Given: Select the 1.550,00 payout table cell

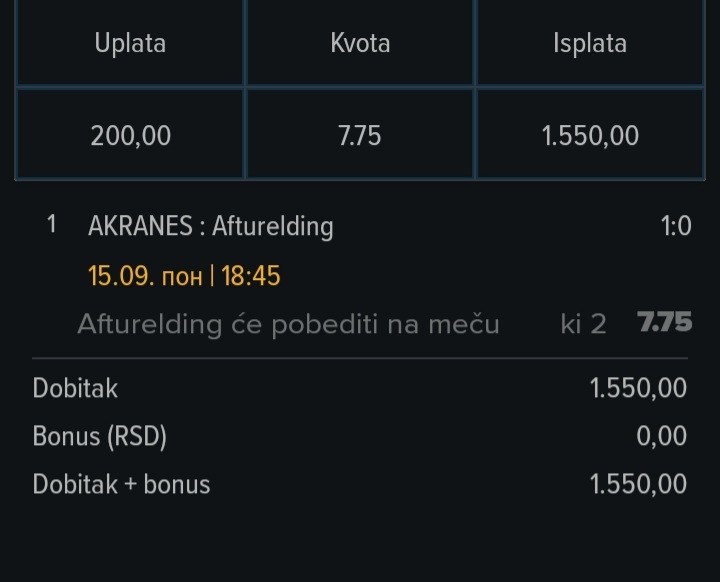Looking at the screenshot, I should [x=590, y=136].
